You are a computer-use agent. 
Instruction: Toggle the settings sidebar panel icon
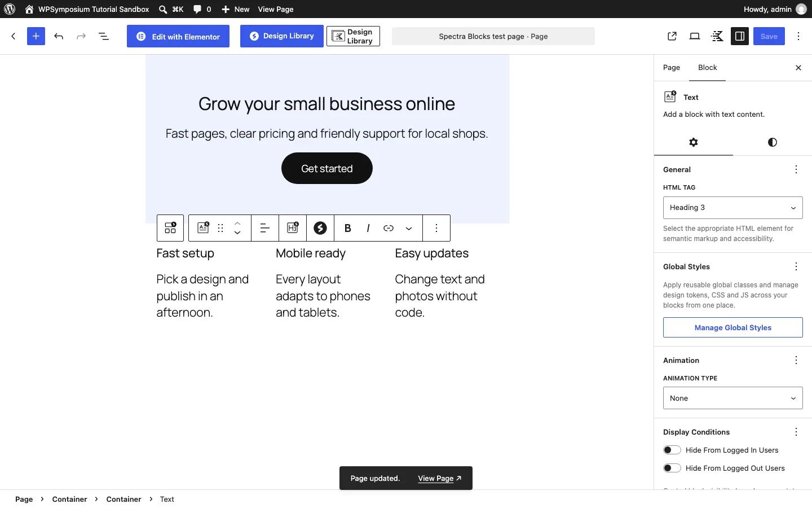pyautogui.click(x=740, y=36)
